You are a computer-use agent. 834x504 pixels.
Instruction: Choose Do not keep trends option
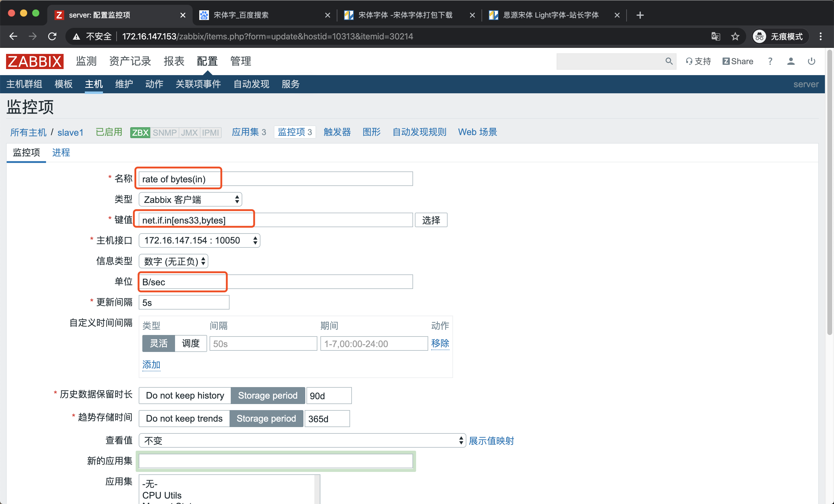(184, 418)
